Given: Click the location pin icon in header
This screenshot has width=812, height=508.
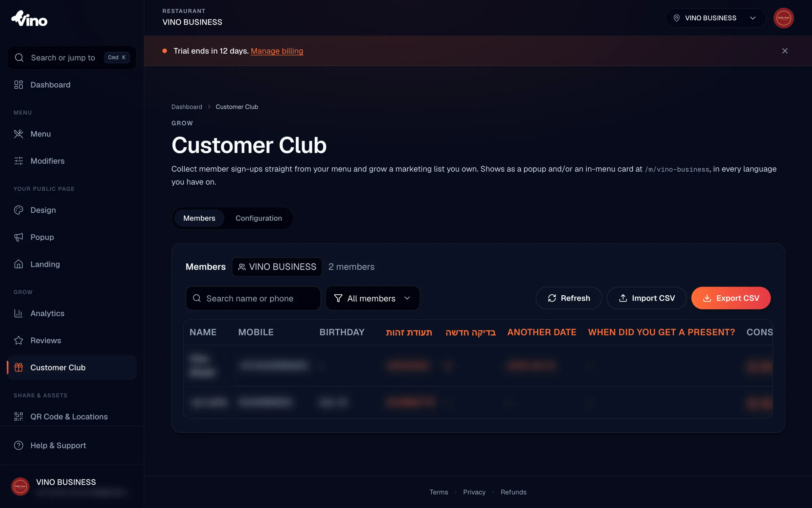Looking at the screenshot, I should [676, 18].
